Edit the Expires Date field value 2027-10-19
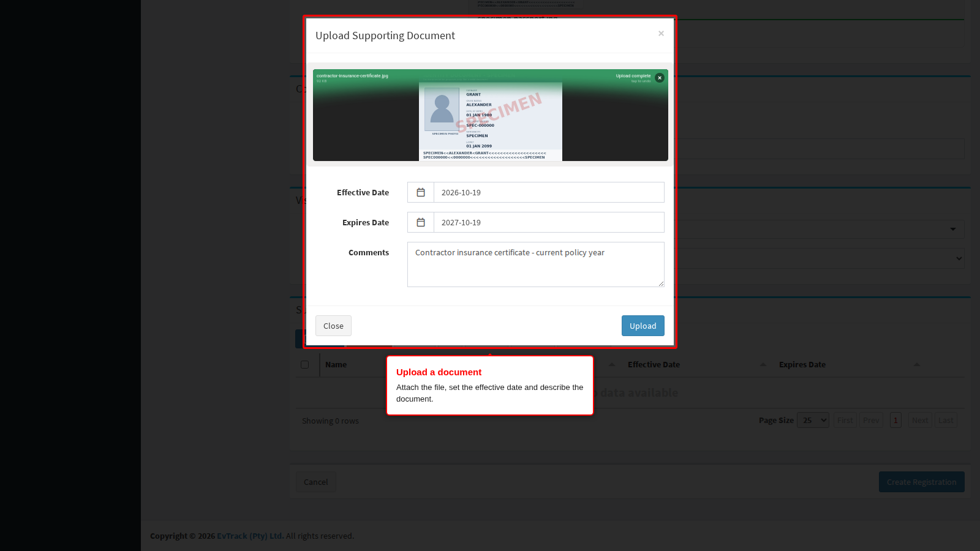This screenshot has height=551, width=980. click(x=549, y=222)
